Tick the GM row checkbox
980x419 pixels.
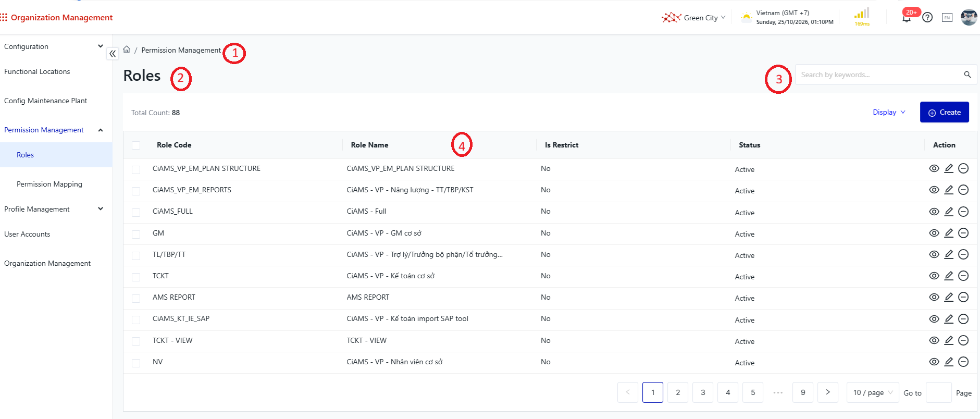click(136, 235)
